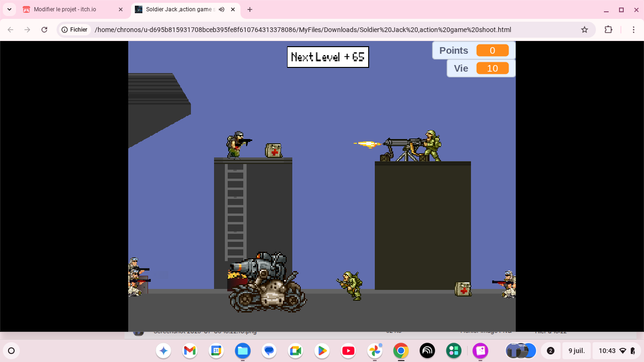Open the Gemini sparkle app in shelf
Viewport: 644px width, 362px height.
(x=164, y=351)
